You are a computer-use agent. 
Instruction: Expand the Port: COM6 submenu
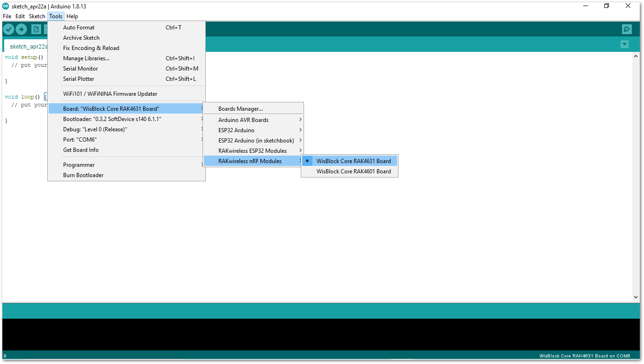pos(126,140)
